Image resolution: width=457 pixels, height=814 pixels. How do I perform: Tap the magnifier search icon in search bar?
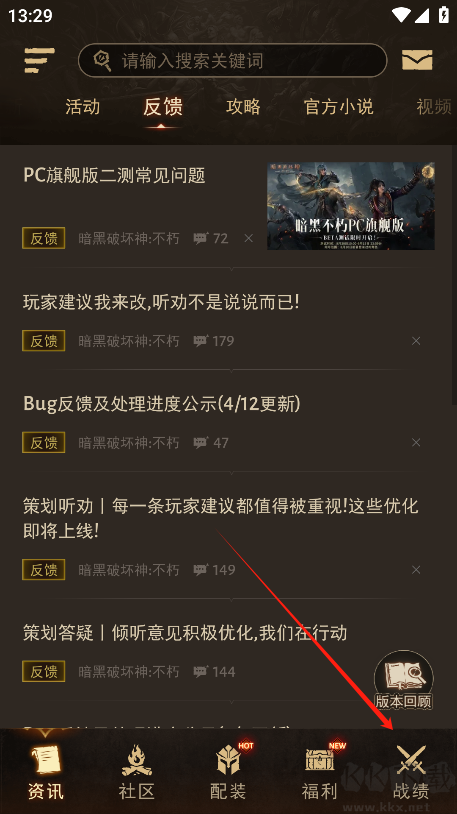coord(102,61)
